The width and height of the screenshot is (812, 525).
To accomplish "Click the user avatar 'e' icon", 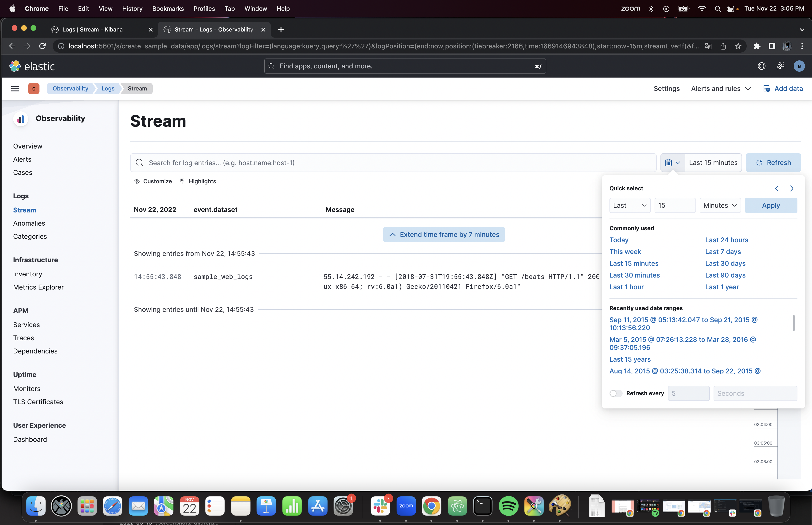I will pos(799,66).
